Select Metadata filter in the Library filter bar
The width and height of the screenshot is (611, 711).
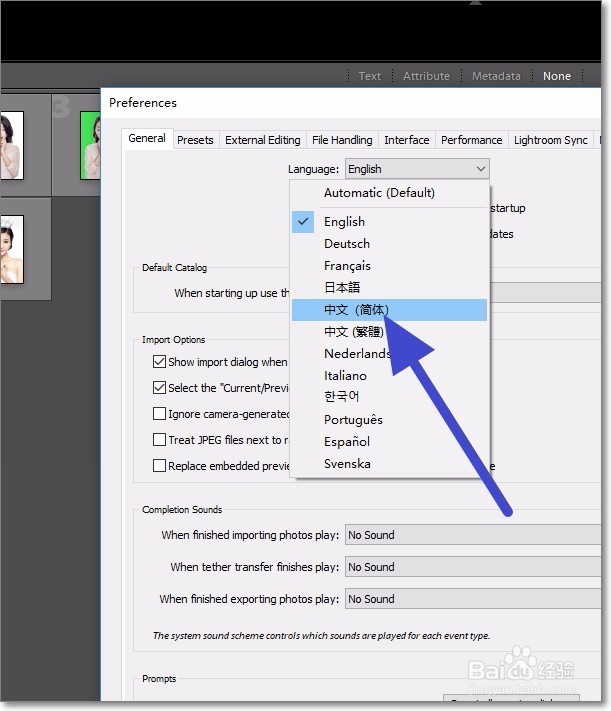pyautogui.click(x=496, y=76)
